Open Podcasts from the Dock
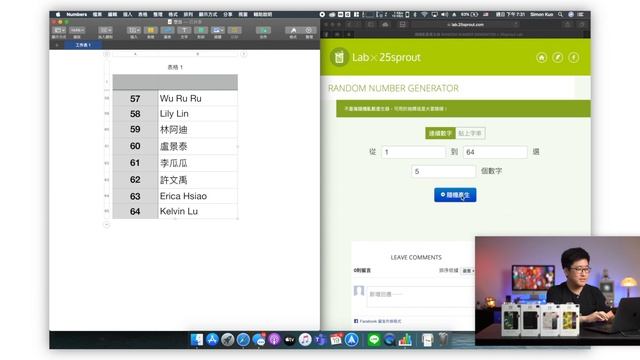Screen dimensions: 640x360 point(274,340)
